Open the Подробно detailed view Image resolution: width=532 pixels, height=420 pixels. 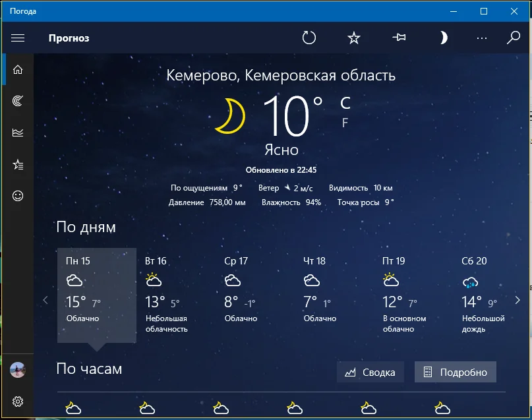pos(454,372)
